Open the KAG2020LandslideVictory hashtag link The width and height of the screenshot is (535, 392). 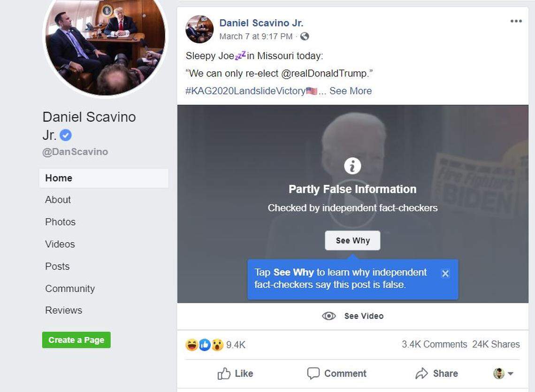245,91
